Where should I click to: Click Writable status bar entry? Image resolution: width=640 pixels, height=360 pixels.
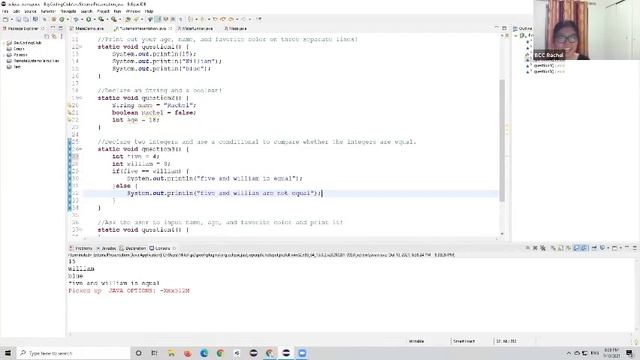(x=416, y=341)
